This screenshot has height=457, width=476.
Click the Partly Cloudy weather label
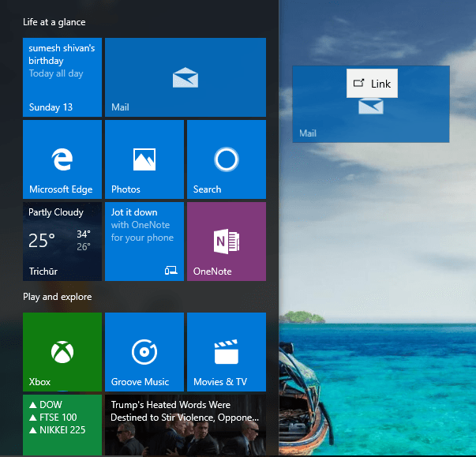coord(56,212)
